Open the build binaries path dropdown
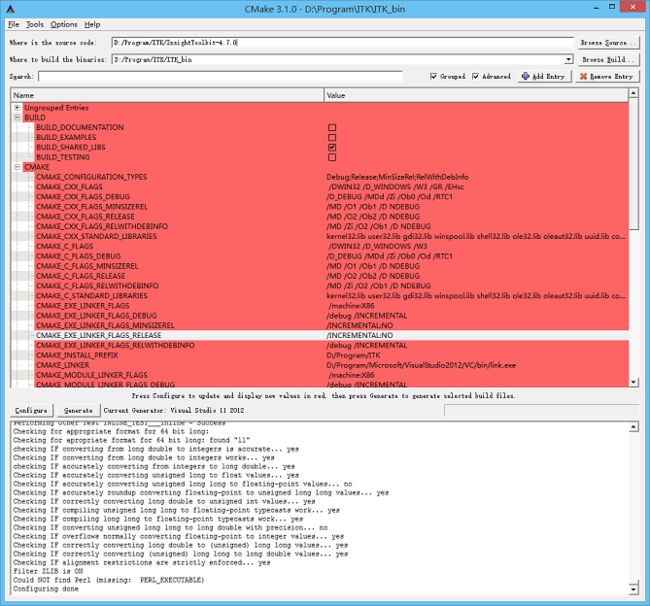 (x=568, y=60)
